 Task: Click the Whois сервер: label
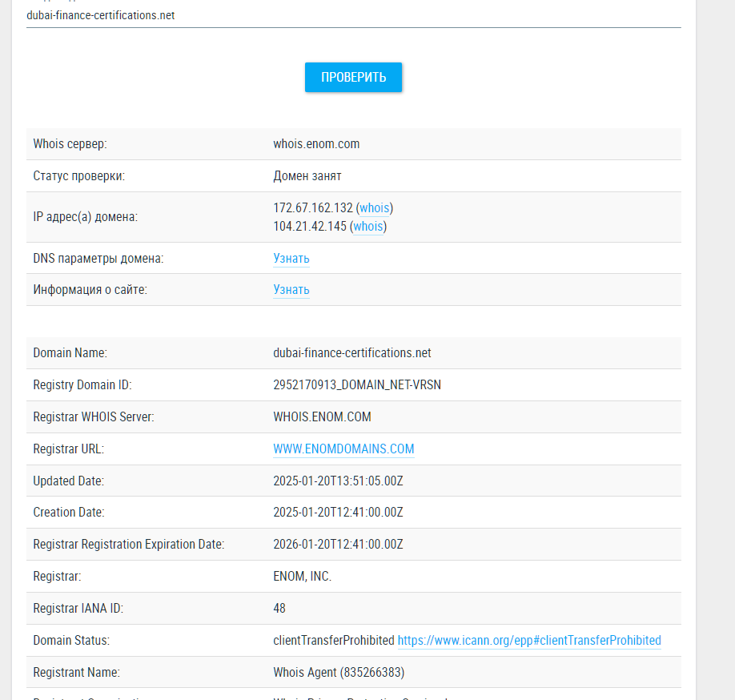[70, 144]
